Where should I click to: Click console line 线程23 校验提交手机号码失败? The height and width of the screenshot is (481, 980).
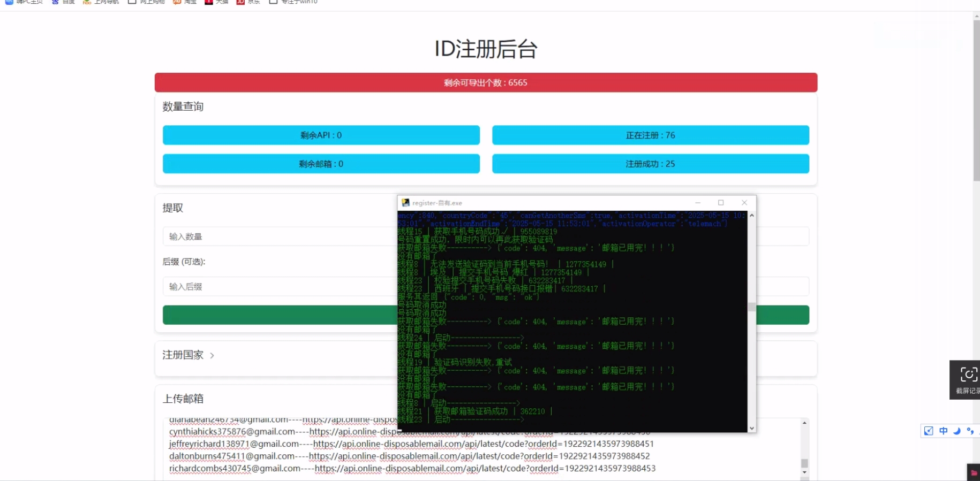coord(486,280)
